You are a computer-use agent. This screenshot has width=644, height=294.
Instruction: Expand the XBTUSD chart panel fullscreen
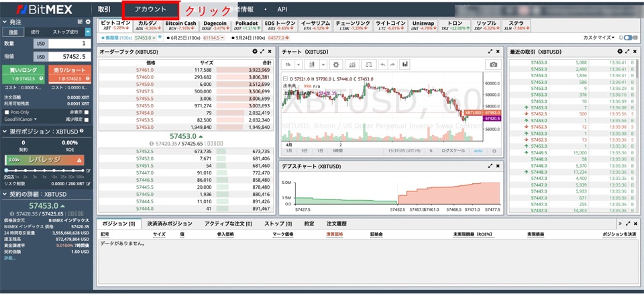pyautogui.click(x=490, y=52)
